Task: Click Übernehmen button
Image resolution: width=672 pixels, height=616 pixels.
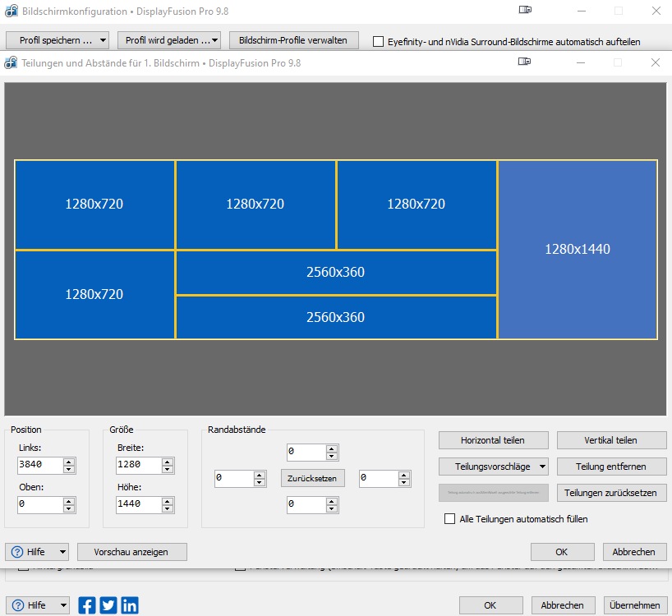Action: coord(635,605)
